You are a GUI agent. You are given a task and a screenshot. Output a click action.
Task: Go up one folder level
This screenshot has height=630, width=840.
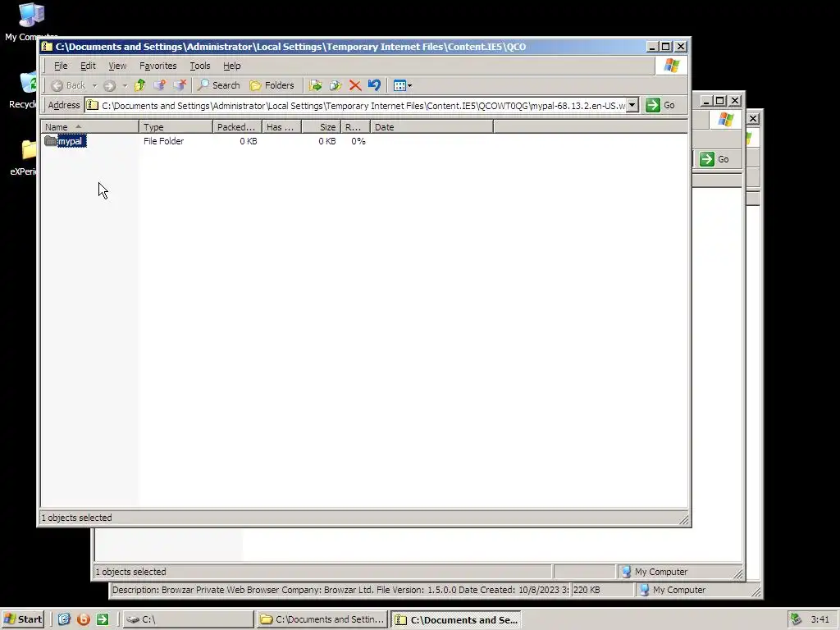(x=139, y=85)
